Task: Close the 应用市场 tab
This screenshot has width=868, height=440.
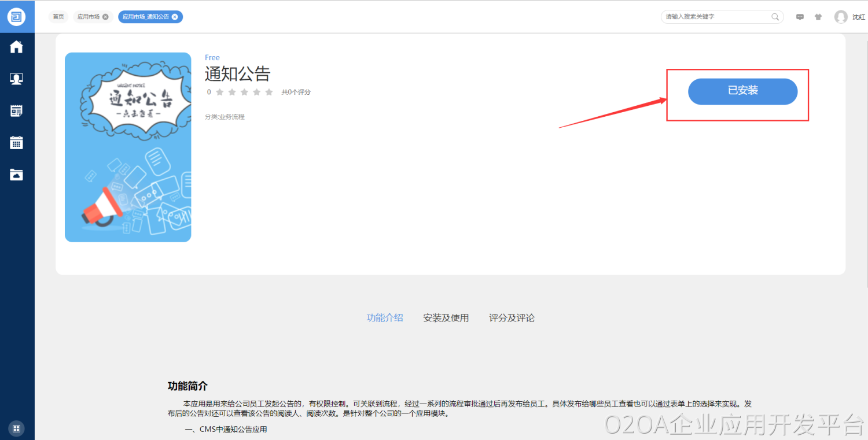Action: pos(105,17)
